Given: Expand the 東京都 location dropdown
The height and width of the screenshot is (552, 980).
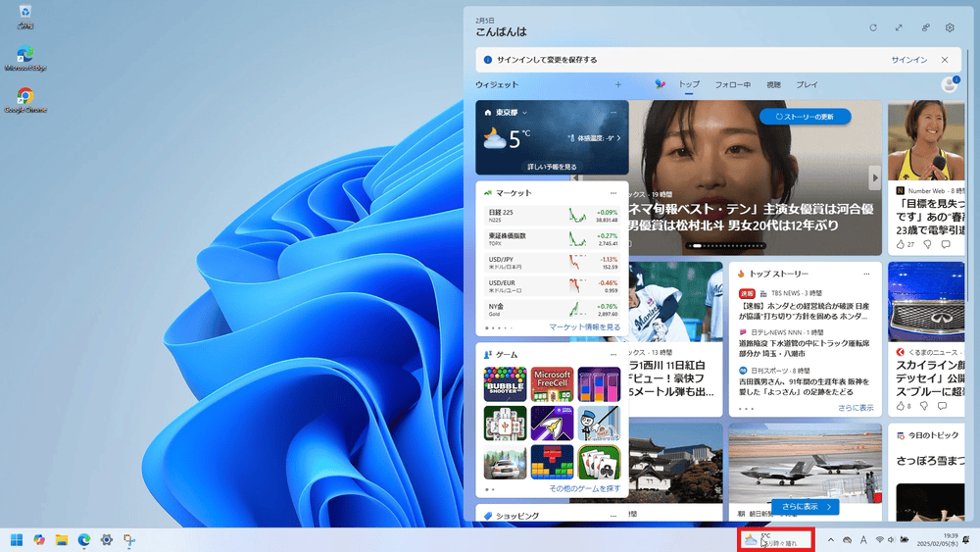Looking at the screenshot, I should pyautogui.click(x=525, y=113).
